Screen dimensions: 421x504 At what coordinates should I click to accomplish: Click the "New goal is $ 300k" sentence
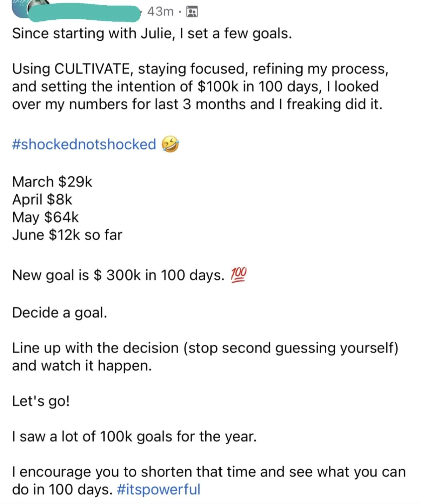(118, 275)
